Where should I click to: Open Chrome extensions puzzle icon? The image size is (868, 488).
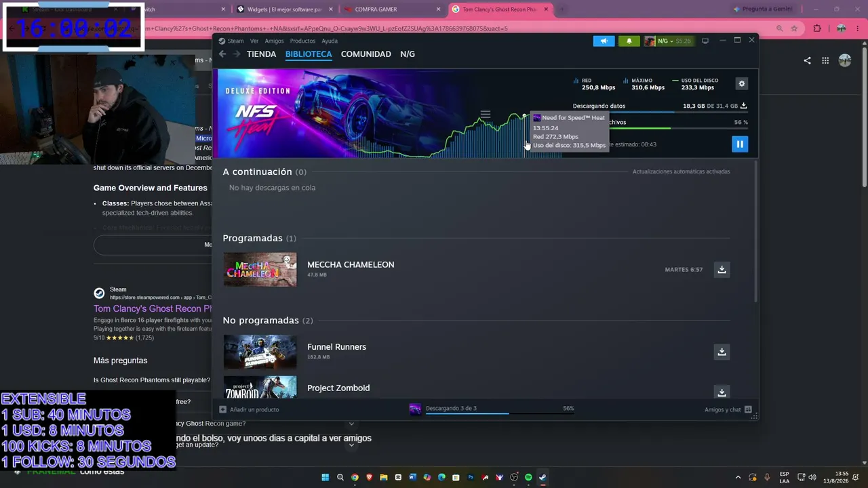coord(817,28)
